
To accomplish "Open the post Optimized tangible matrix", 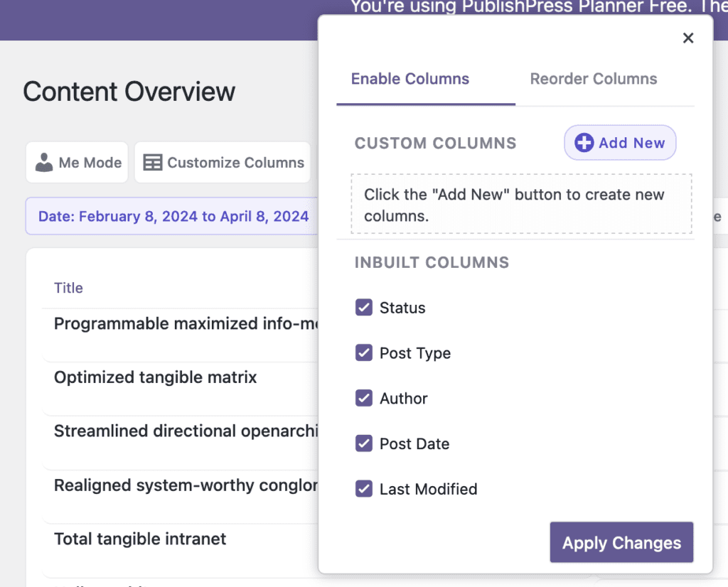I will coord(155,377).
